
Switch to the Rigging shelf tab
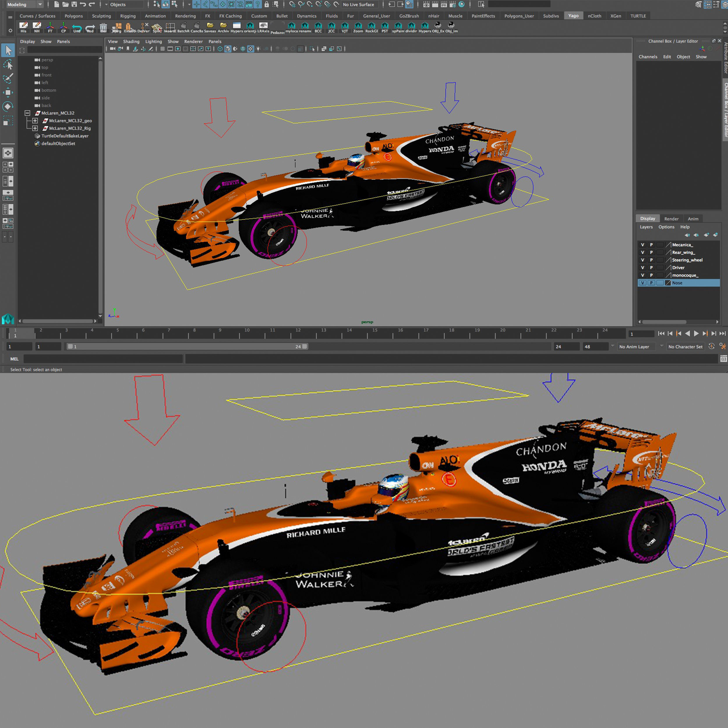point(128,16)
